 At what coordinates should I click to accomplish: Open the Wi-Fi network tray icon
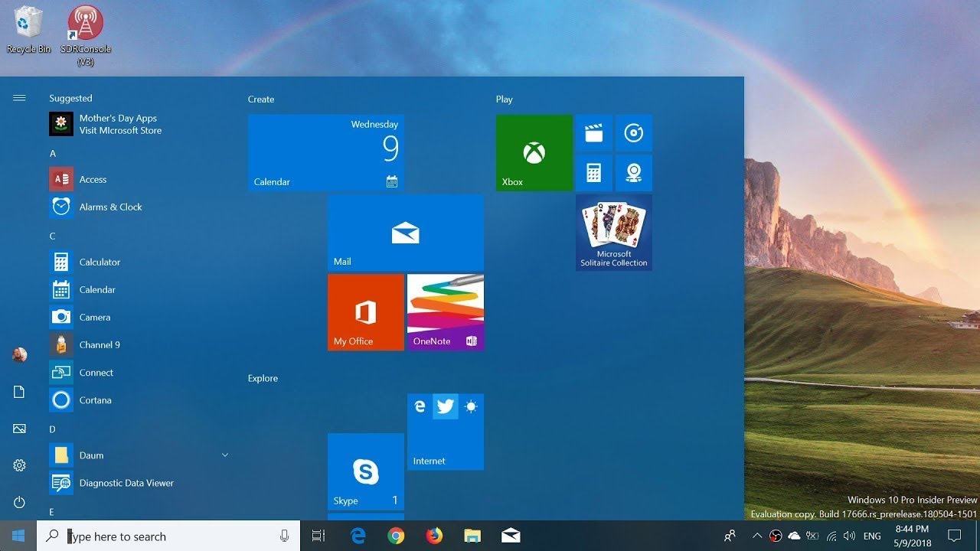tap(831, 536)
